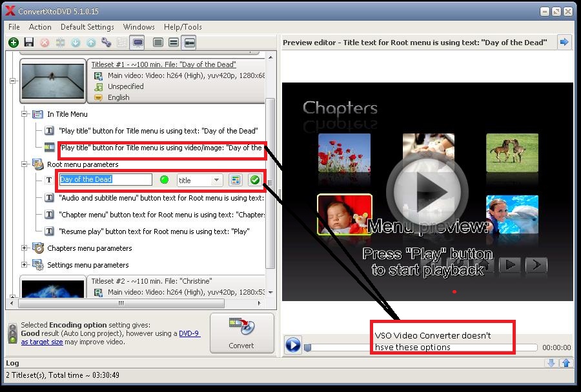This screenshot has width=581, height=392.
Task: Start preview with large Play overlay button
Action: pos(427,191)
